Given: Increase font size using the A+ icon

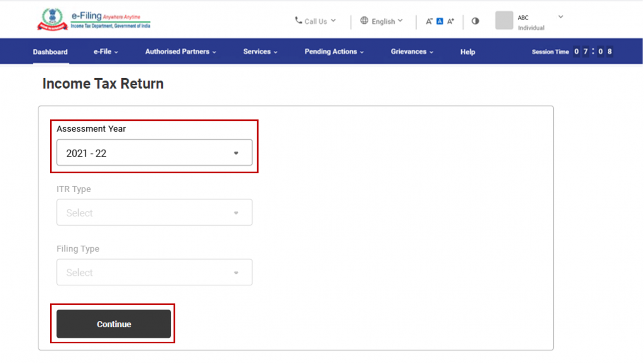Looking at the screenshot, I should [x=450, y=21].
